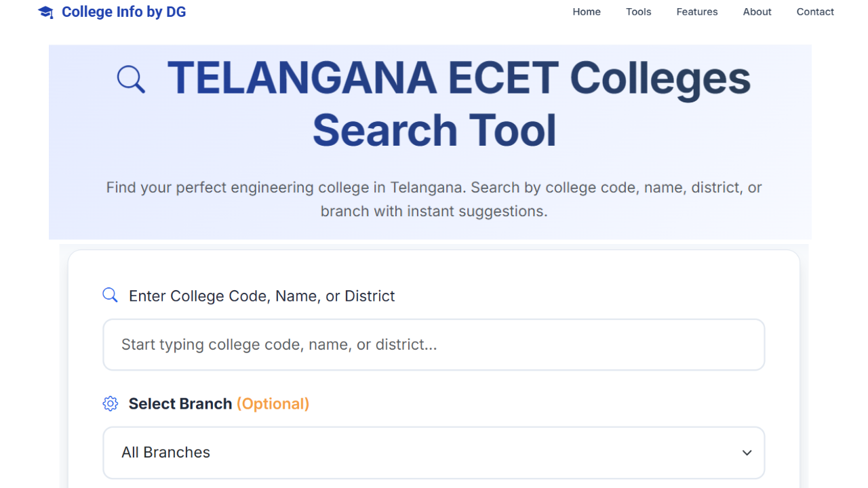Click the chevron arrow on the branch selector
868x488 pixels.
tap(747, 453)
